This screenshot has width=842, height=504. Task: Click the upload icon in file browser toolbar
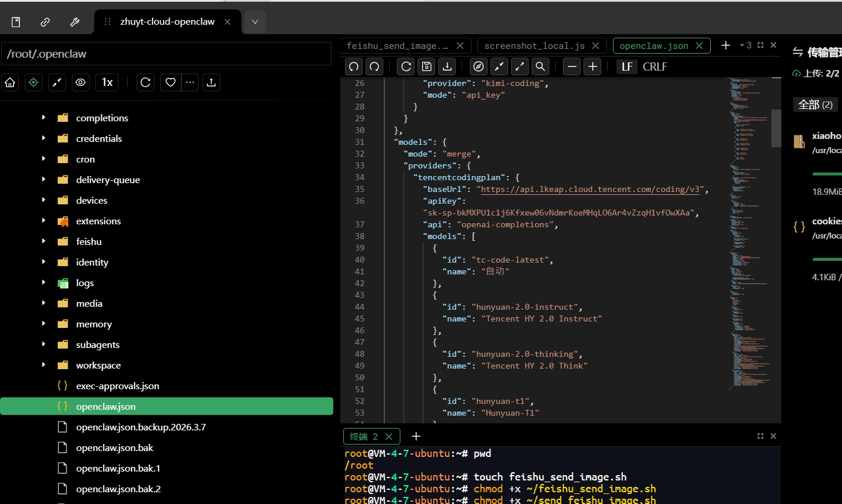(211, 82)
